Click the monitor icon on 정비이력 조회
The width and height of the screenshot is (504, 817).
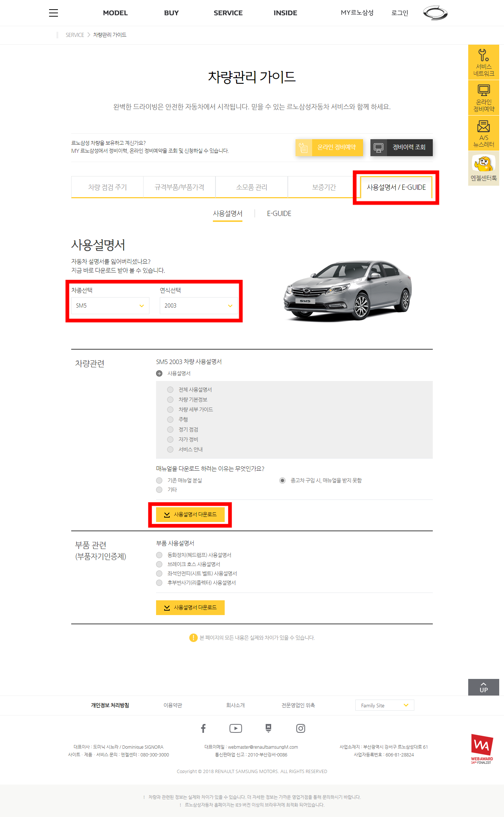click(379, 148)
